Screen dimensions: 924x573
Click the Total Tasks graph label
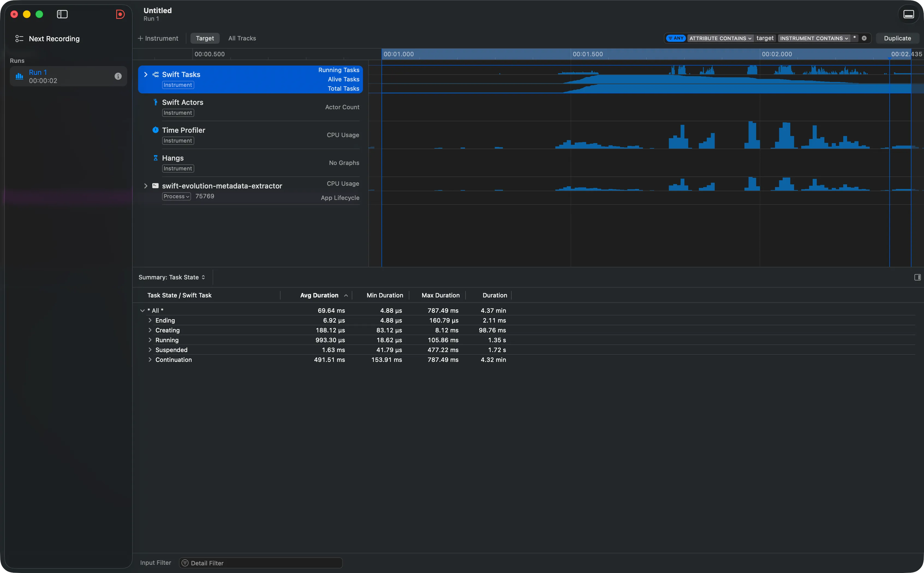coord(343,89)
